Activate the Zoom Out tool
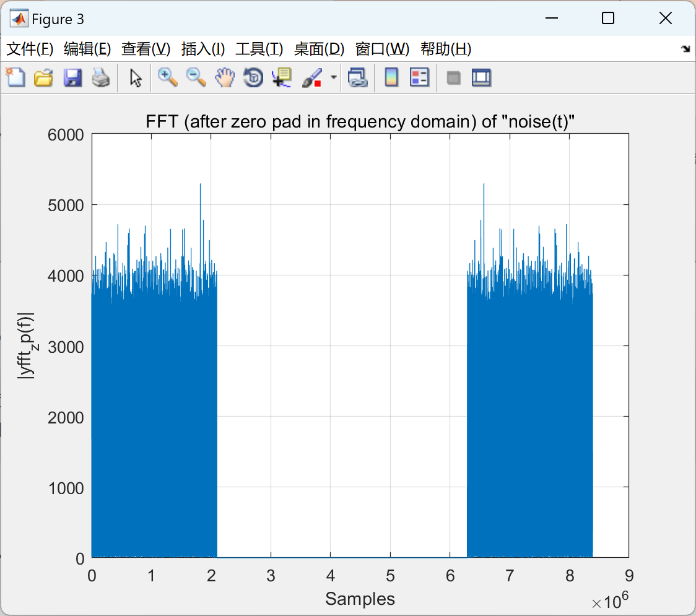The height and width of the screenshot is (616, 696). click(x=196, y=77)
